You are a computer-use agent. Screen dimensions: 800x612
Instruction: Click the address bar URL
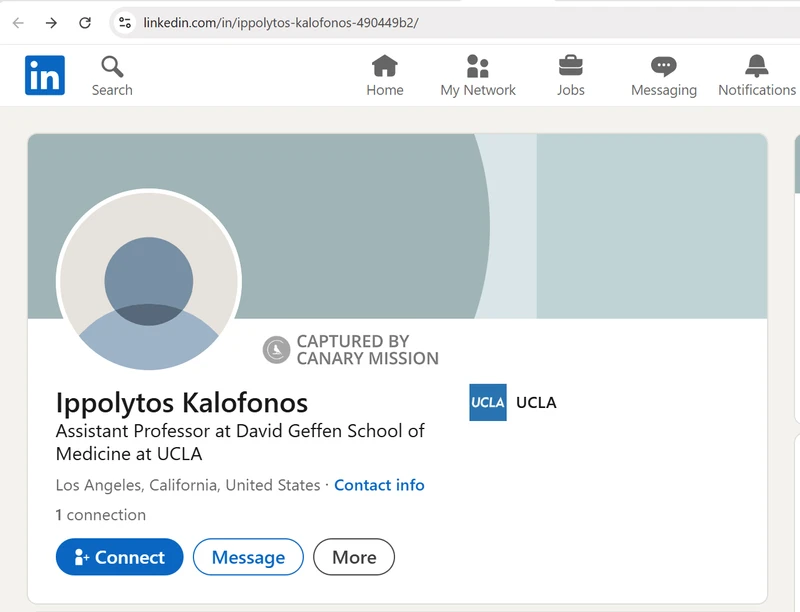click(281, 22)
